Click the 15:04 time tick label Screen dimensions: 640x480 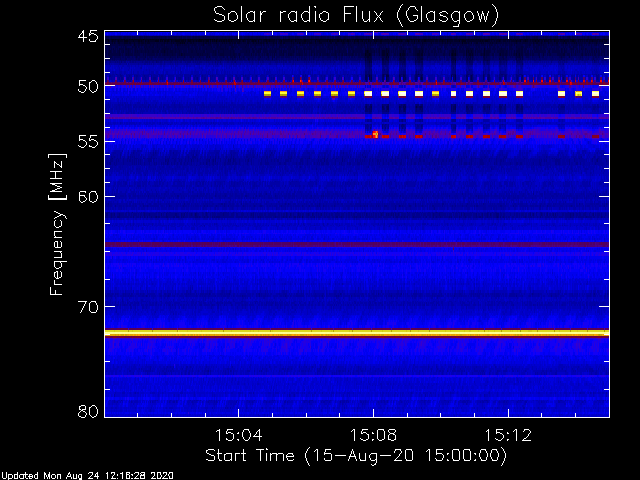pyautogui.click(x=238, y=435)
